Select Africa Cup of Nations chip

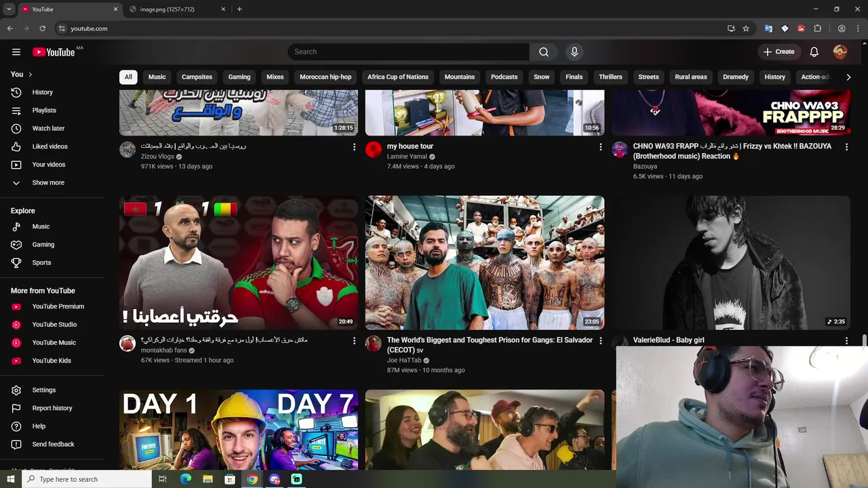point(397,77)
